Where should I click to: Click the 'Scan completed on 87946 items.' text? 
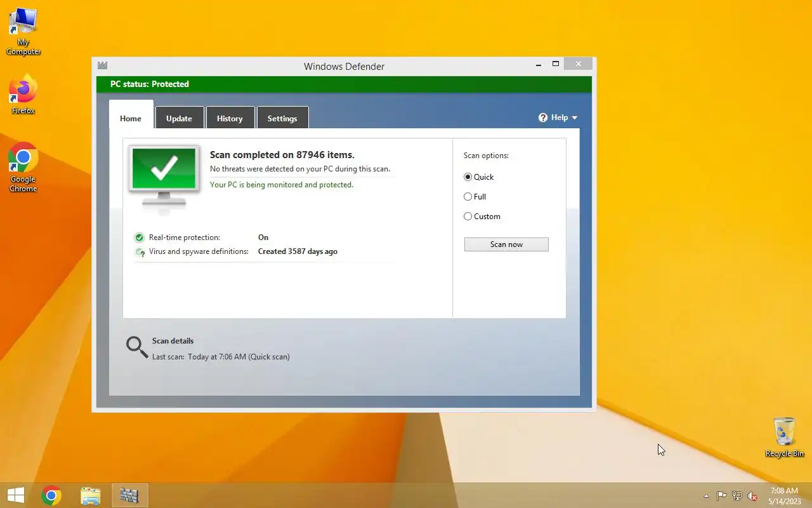[282, 155]
